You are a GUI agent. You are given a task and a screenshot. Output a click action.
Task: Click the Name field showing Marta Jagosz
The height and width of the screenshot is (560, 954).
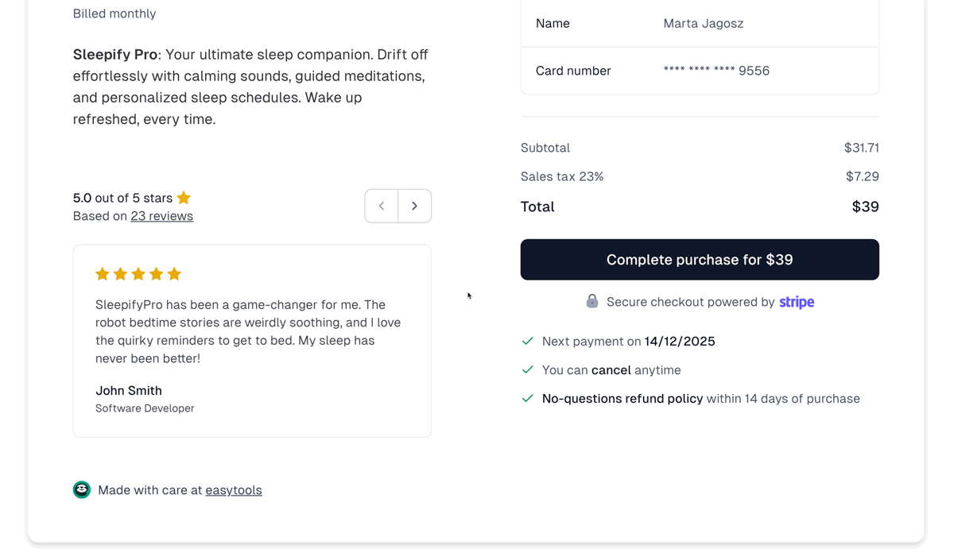[x=704, y=24]
